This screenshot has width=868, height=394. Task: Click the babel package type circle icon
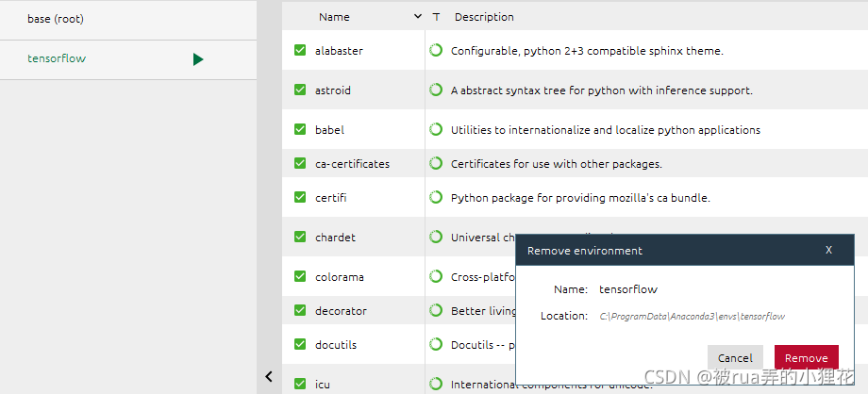tap(436, 129)
